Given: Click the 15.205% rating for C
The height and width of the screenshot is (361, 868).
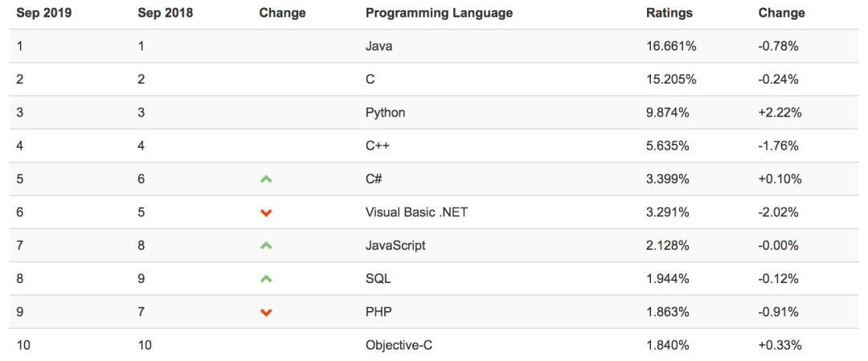Looking at the screenshot, I should tap(671, 80).
